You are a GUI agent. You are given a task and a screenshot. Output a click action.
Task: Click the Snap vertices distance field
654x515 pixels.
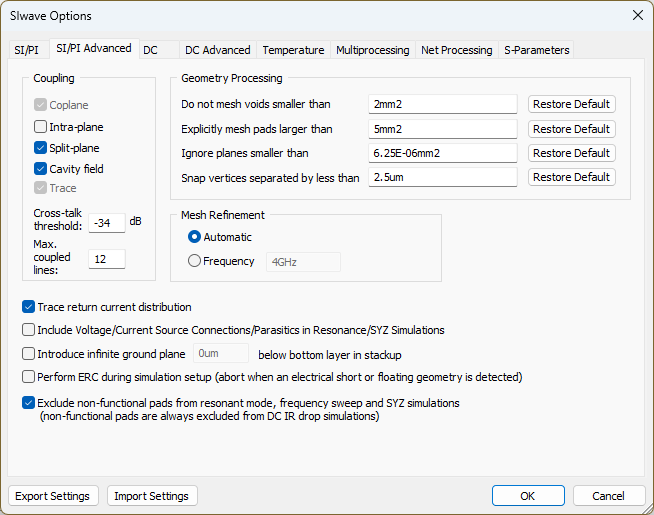(x=443, y=177)
